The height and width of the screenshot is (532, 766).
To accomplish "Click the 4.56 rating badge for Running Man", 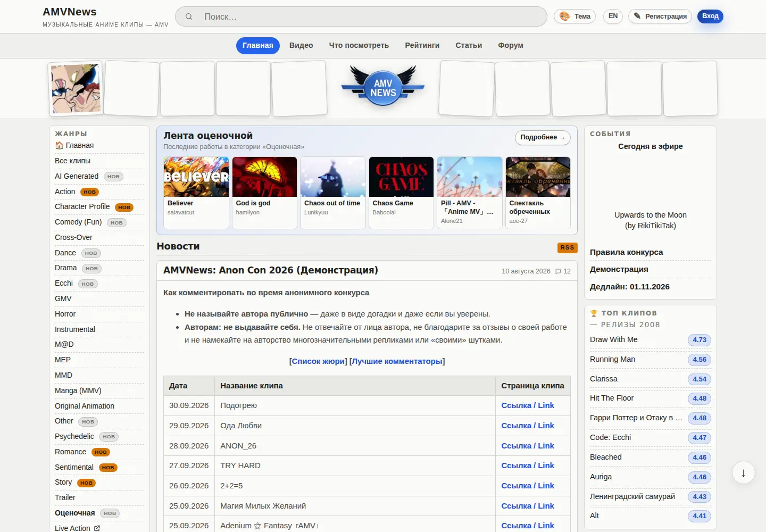I will point(700,360).
